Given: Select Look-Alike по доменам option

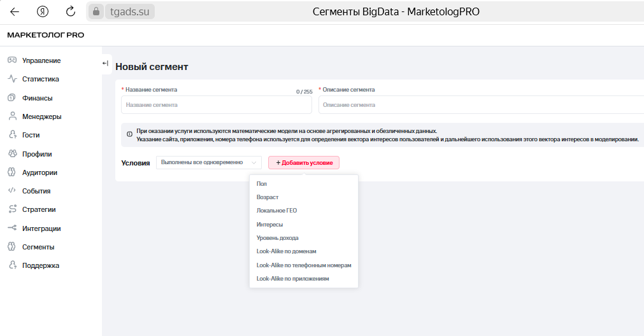Looking at the screenshot, I should coord(286,251).
